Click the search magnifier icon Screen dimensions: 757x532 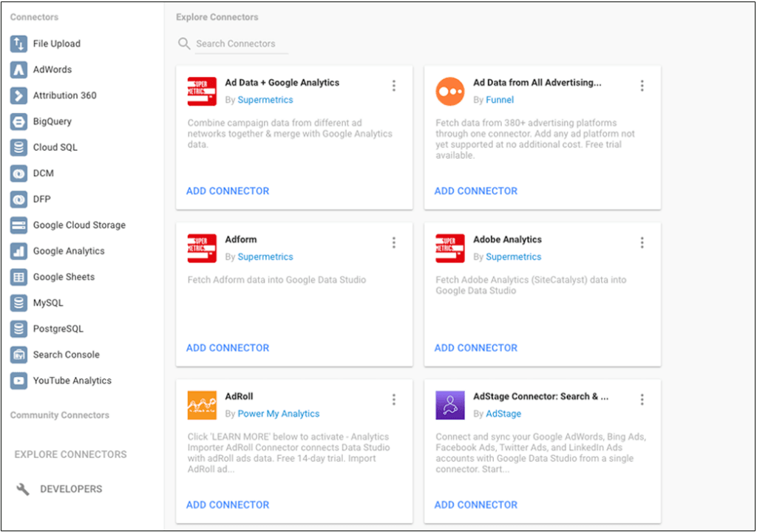184,44
